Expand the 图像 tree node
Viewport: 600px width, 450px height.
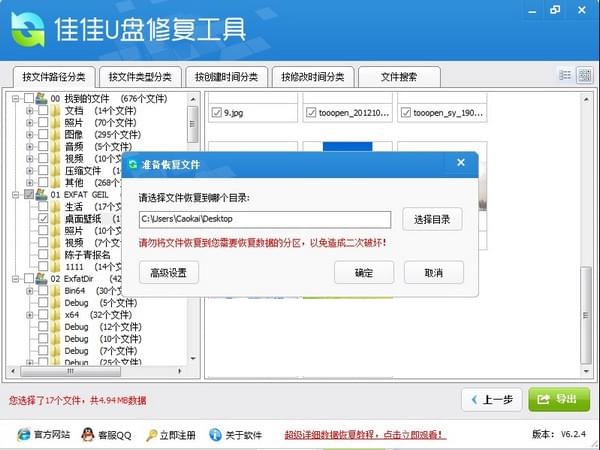pyautogui.click(x=29, y=135)
